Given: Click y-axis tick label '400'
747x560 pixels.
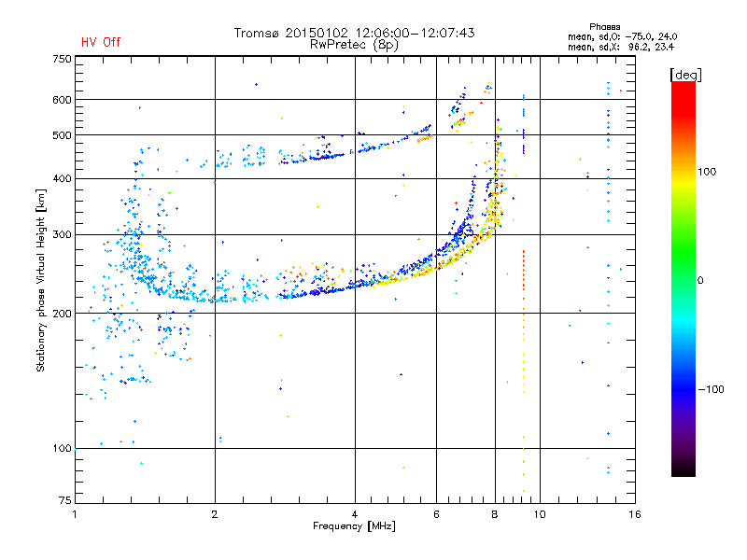Looking at the screenshot, I should [62, 178].
